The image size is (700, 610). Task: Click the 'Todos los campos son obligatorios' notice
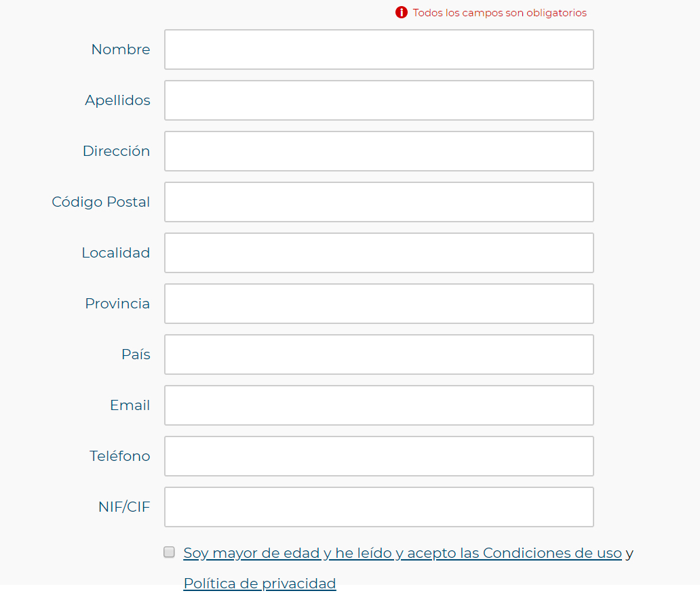point(499,12)
